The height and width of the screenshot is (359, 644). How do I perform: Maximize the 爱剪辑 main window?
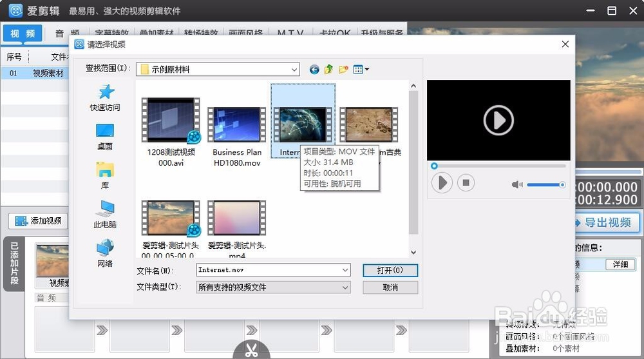pos(612,11)
